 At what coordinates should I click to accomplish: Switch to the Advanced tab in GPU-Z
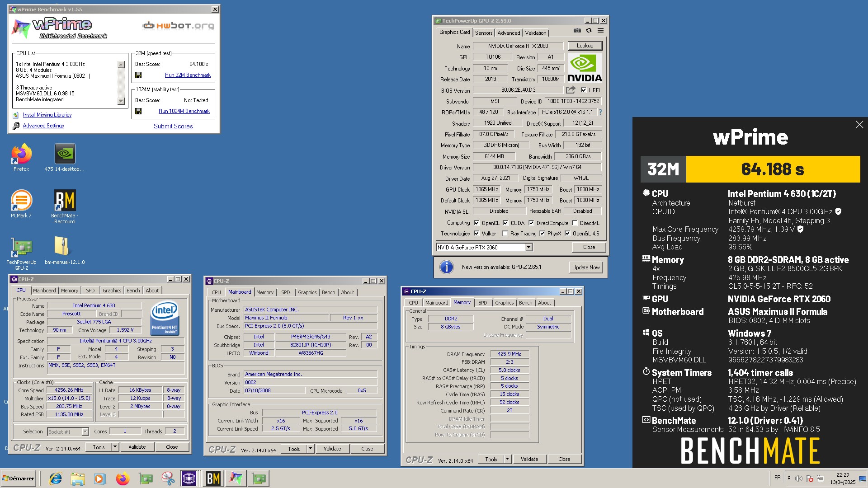tap(509, 33)
